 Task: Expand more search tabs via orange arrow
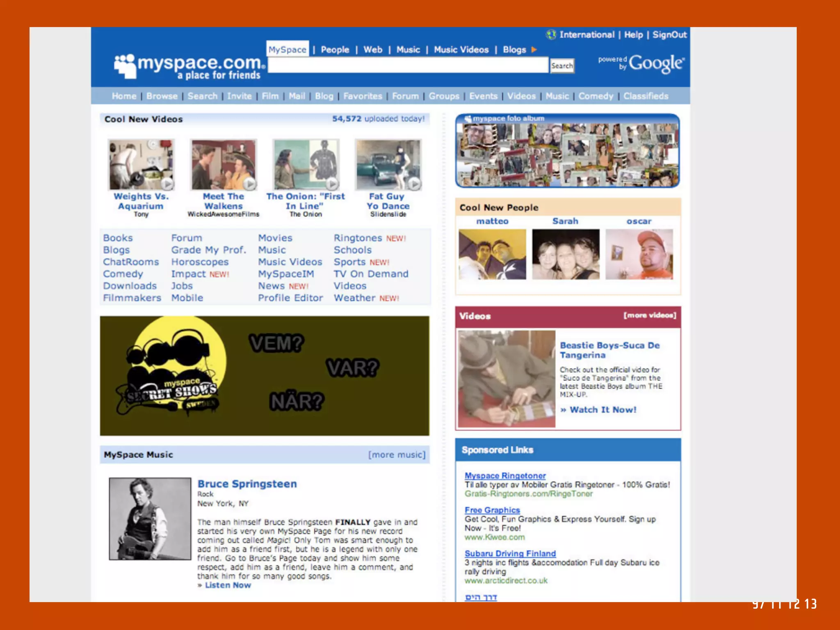point(534,50)
